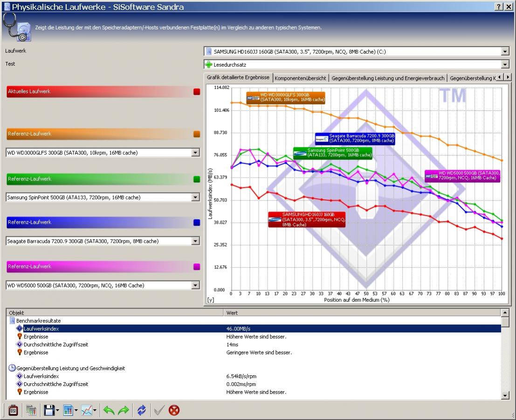Click the magenta Referenz-Laufwerk color square
Viewport: 516px width, 420px height.
[197, 267]
